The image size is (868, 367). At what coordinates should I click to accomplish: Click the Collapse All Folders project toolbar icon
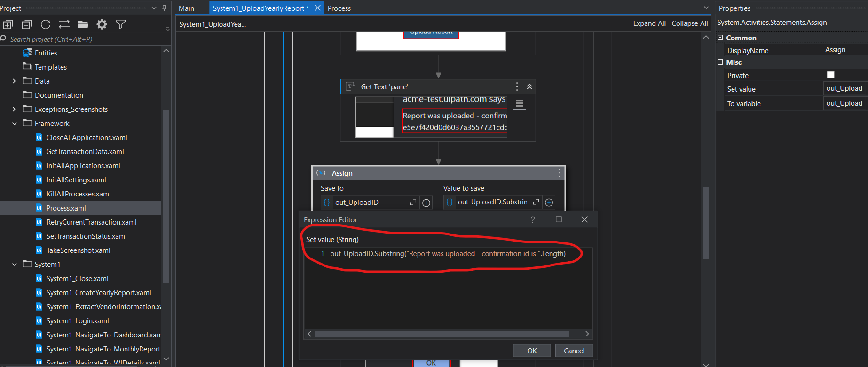(x=27, y=24)
